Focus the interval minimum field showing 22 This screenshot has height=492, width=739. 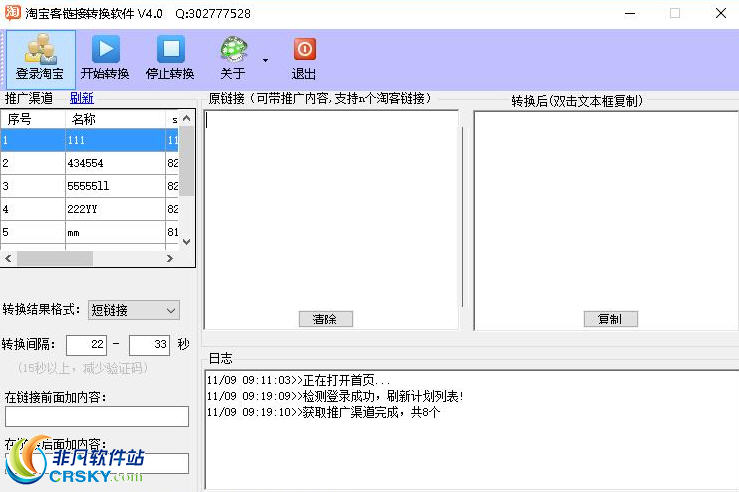click(x=87, y=344)
